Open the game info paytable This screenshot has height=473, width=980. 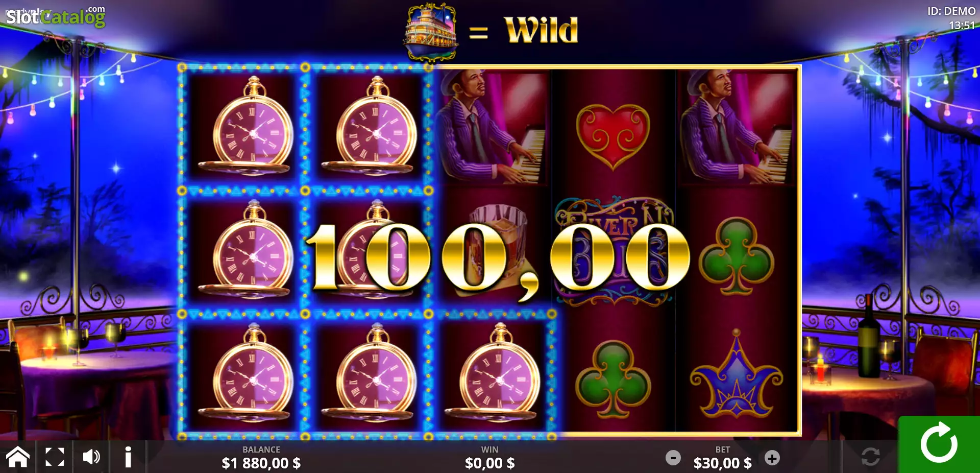128,457
